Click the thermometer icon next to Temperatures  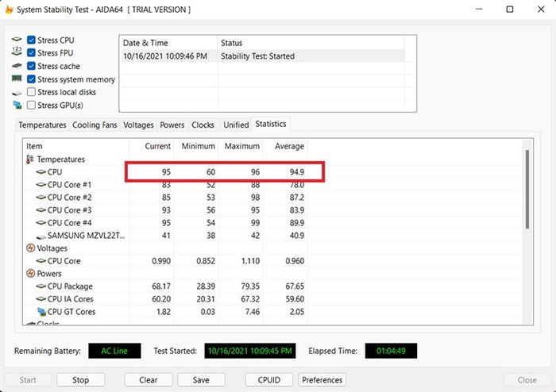tap(30, 159)
